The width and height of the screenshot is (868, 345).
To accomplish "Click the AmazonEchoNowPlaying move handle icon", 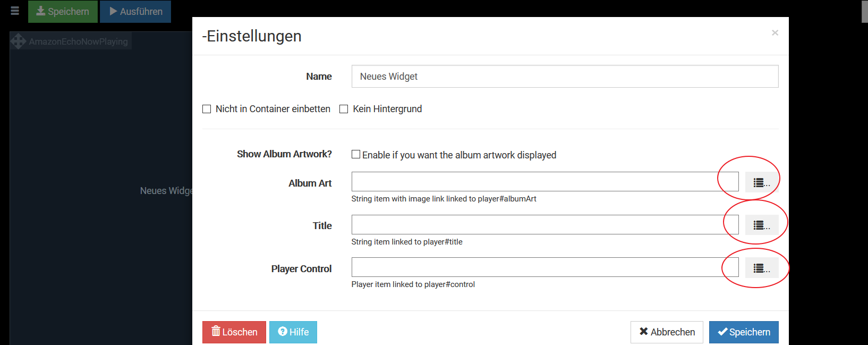I will [x=19, y=41].
